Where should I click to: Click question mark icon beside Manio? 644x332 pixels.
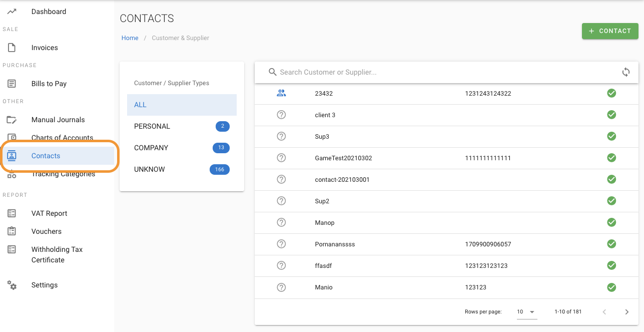(281, 287)
